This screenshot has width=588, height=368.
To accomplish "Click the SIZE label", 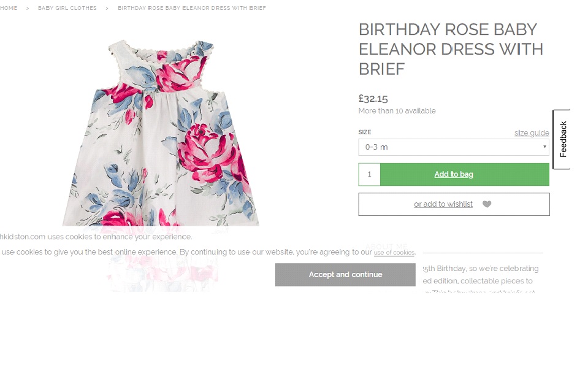I will point(364,132).
